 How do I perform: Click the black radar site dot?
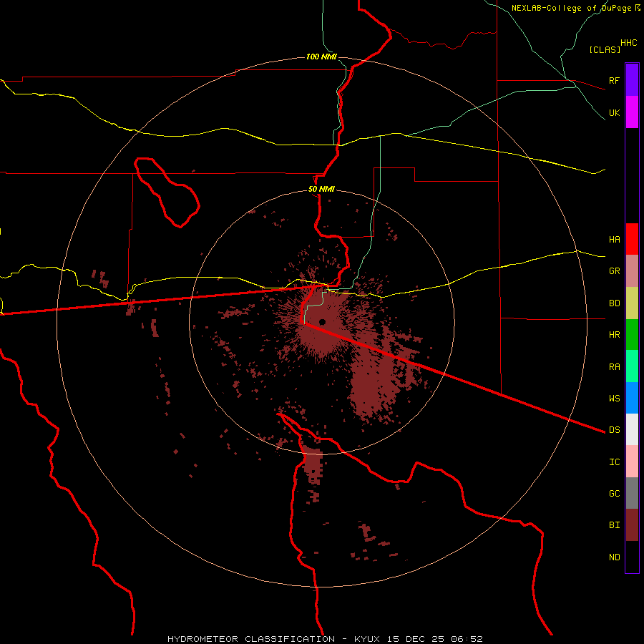coord(322,321)
